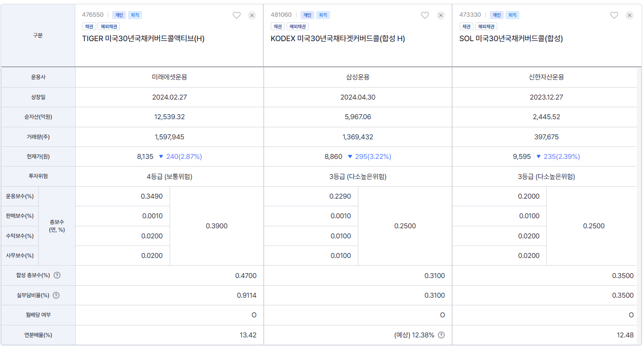The image size is (644, 346).
Task: Select ticker code 473330
Action: (x=470, y=15)
